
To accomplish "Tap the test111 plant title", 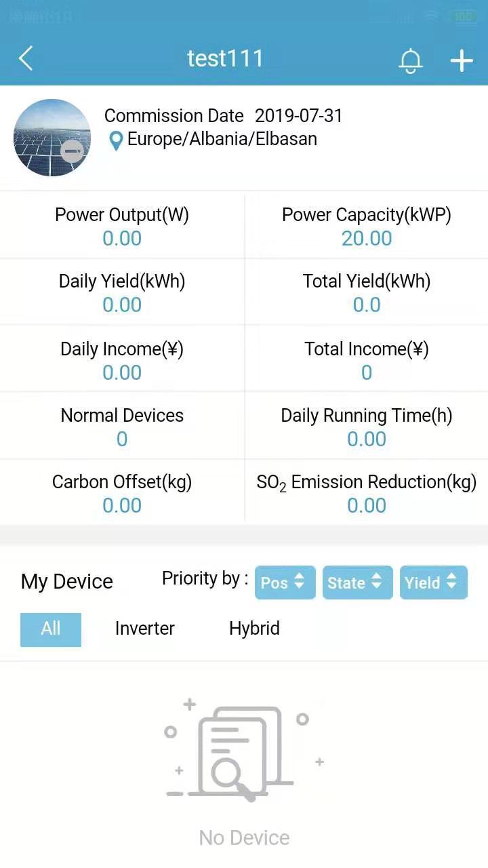I will (225, 59).
